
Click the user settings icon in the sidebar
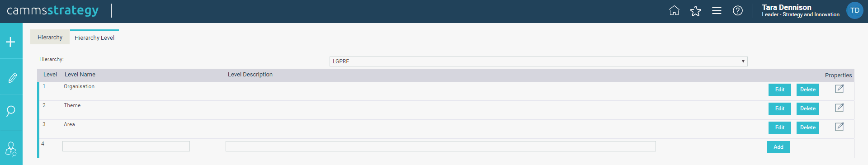pos(11,149)
